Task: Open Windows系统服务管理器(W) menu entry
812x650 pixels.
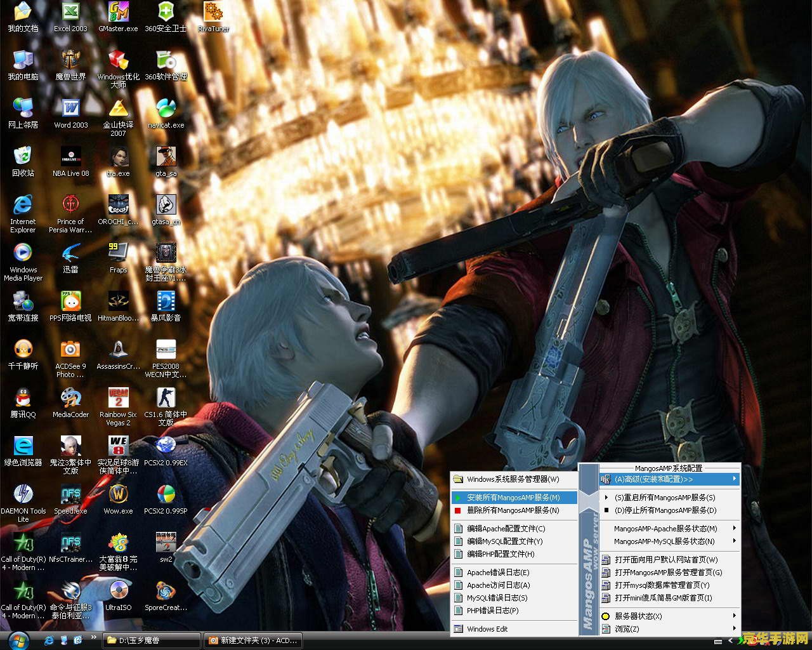Action: click(514, 479)
